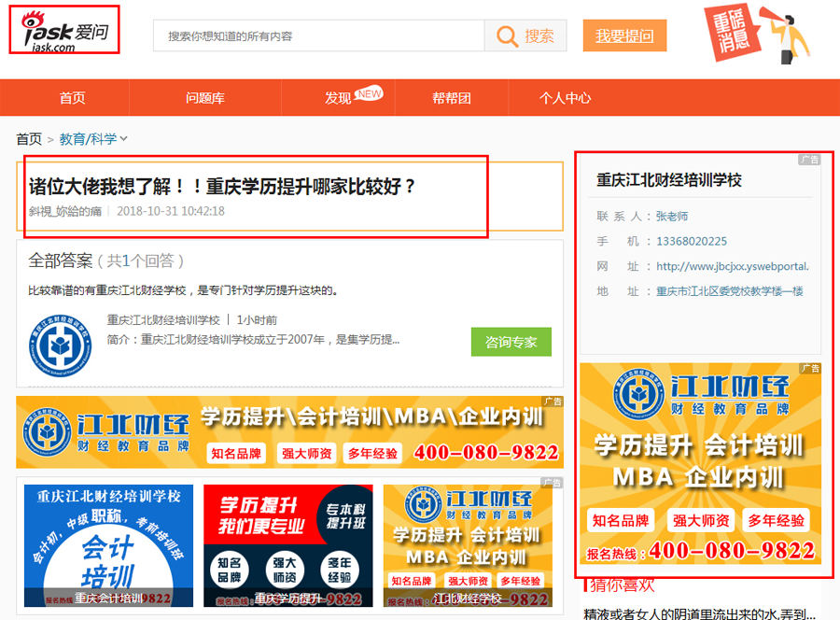Open the 帮帮团 nav tab
The width and height of the screenshot is (840, 620).
click(452, 97)
